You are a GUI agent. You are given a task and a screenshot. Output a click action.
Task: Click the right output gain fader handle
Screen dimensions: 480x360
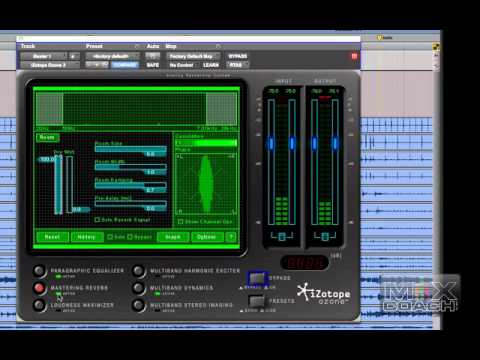click(x=335, y=143)
